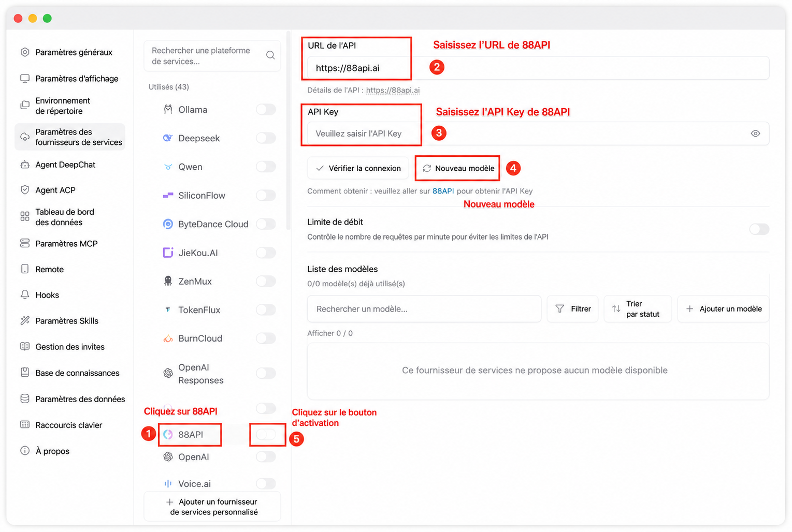Click the Filtrer button

pos(572,309)
